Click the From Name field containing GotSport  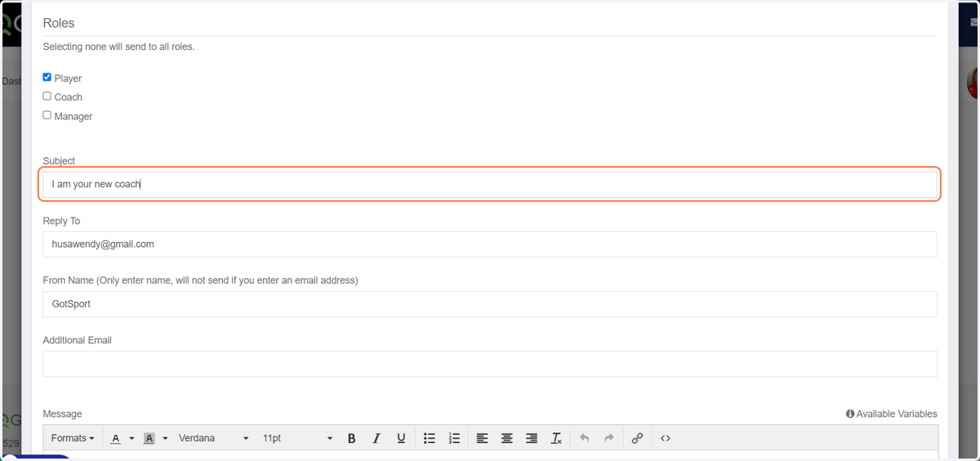(x=490, y=304)
